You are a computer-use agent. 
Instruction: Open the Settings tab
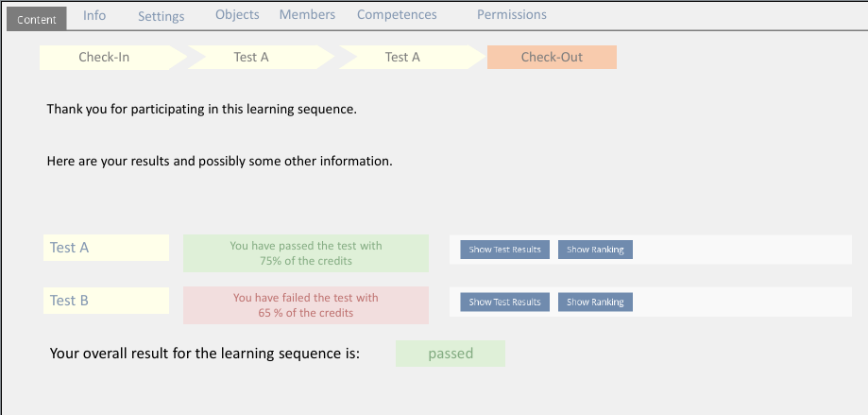161,16
